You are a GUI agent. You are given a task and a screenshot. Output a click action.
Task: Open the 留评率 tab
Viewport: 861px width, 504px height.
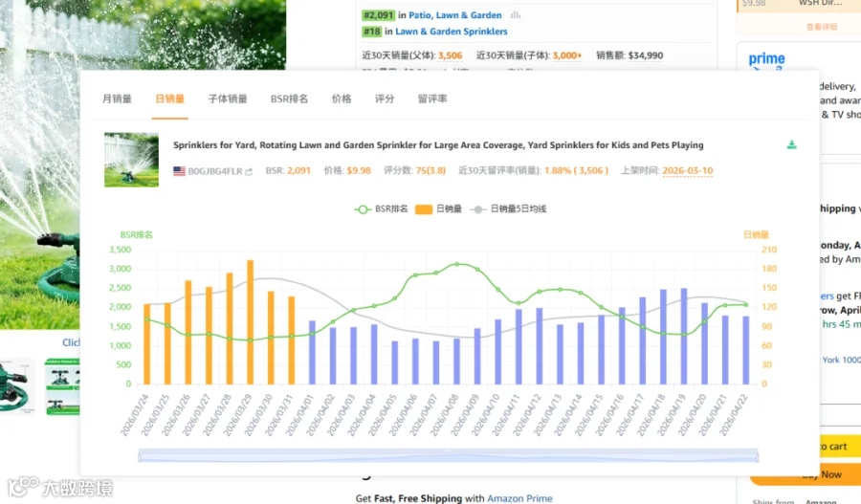point(432,99)
